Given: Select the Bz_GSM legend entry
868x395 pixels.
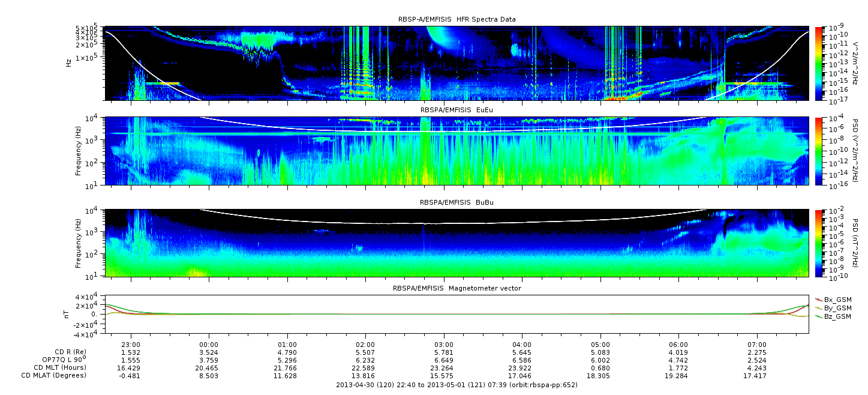Looking at the screenshot, I should [x=837, y=316].
